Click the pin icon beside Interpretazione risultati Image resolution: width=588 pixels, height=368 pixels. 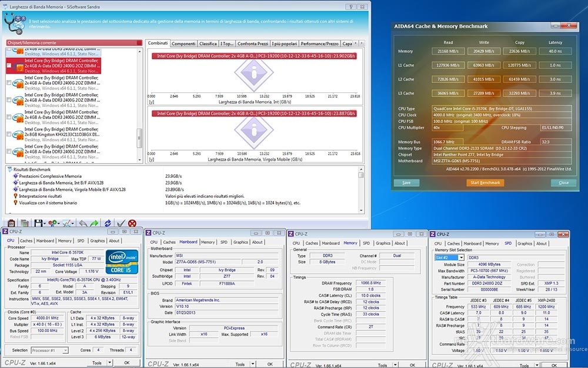(x=15, y=196)
